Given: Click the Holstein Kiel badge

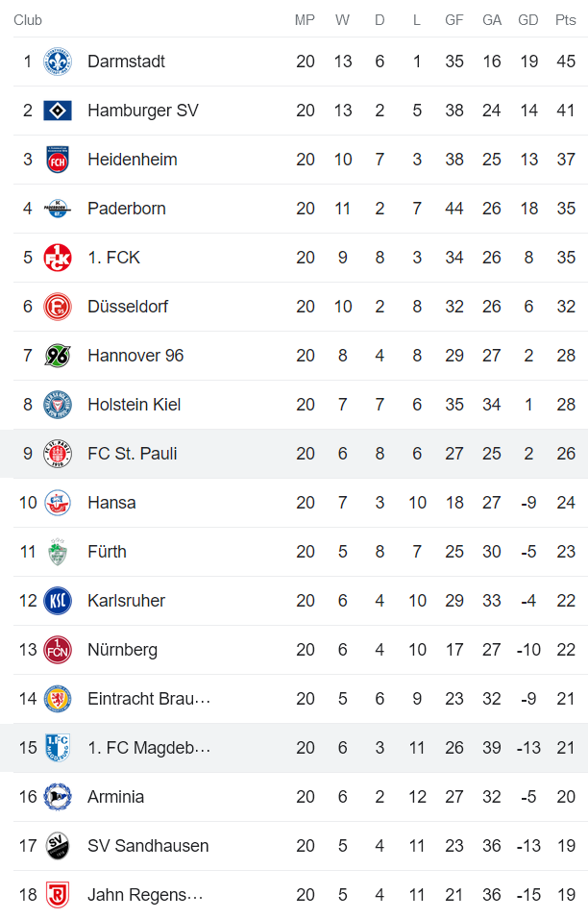Looking at the screenshot, I should click(56, 404).
